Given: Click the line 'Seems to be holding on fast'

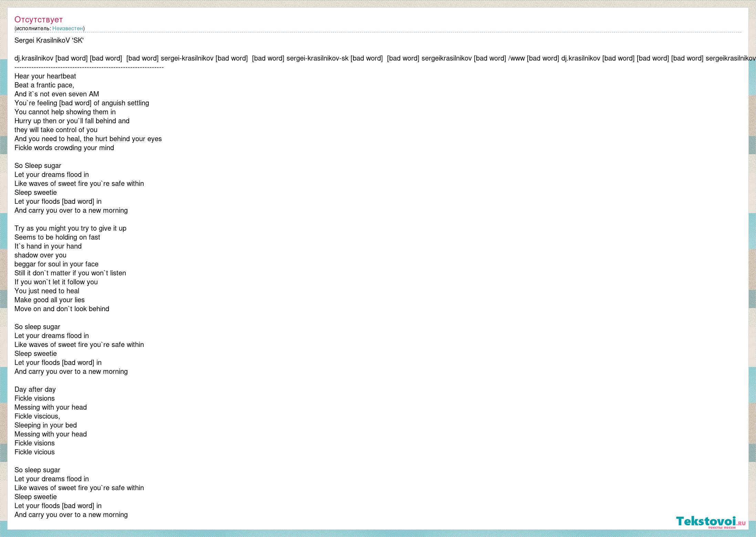Looking at the screenshot, I should [x=57, y=237].
